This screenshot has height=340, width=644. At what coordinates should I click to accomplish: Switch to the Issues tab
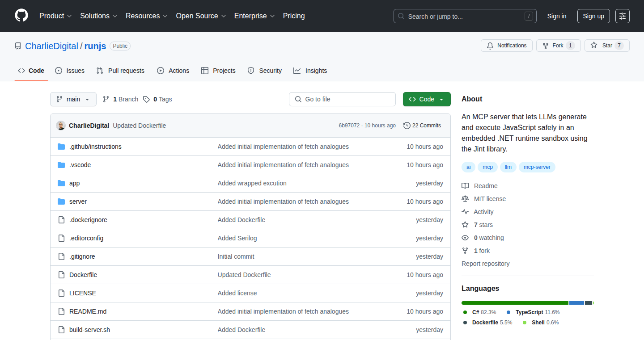tap(70, 71)
